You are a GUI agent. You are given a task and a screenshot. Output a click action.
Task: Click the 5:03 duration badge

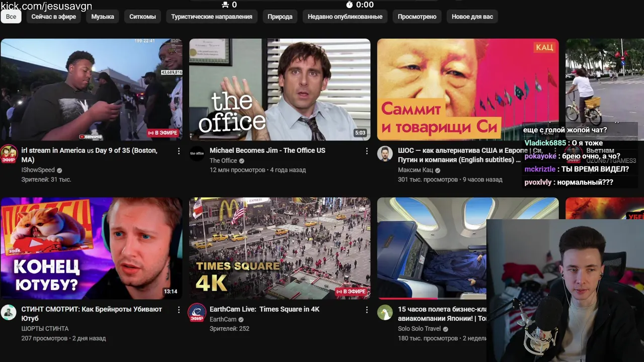[360, 133]
